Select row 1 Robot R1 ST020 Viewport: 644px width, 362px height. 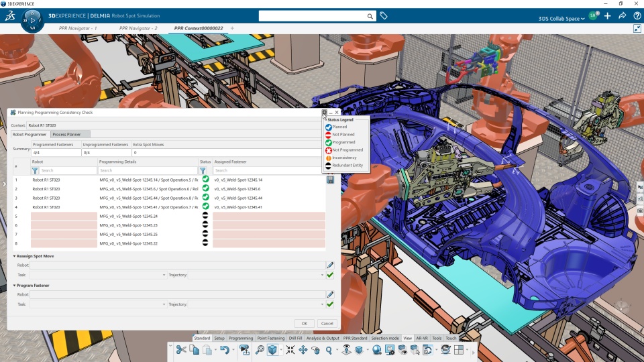[46, 180]
